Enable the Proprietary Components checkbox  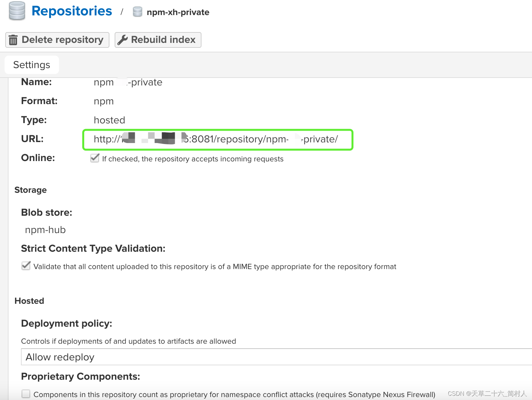[26, 394]
